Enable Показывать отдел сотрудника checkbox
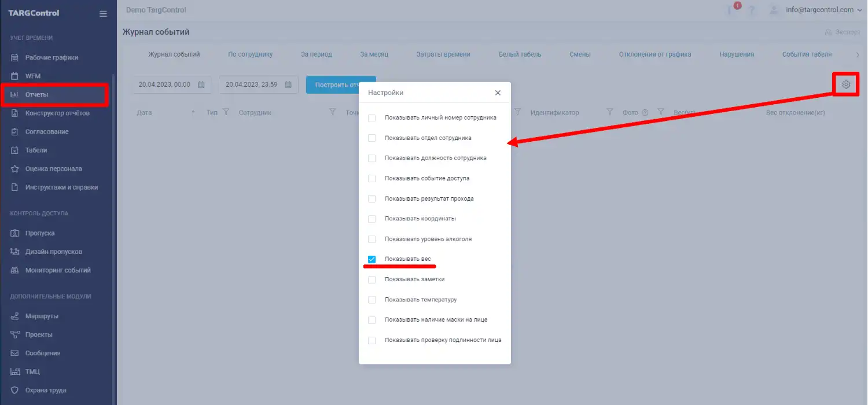The width and height of the screenshot is (868, 405). [x=372, y=138]
